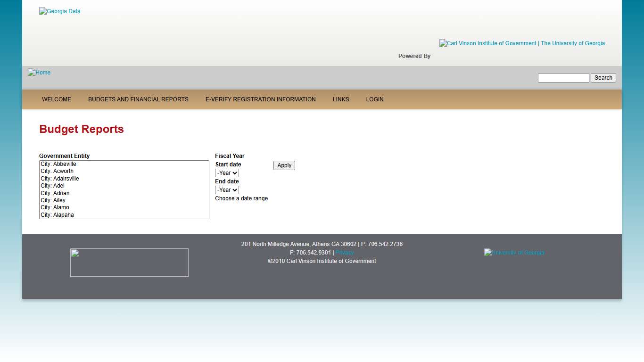Choose City: Adairsville in Government Entity
The image size is (644, 362).
tap(60, 179)
